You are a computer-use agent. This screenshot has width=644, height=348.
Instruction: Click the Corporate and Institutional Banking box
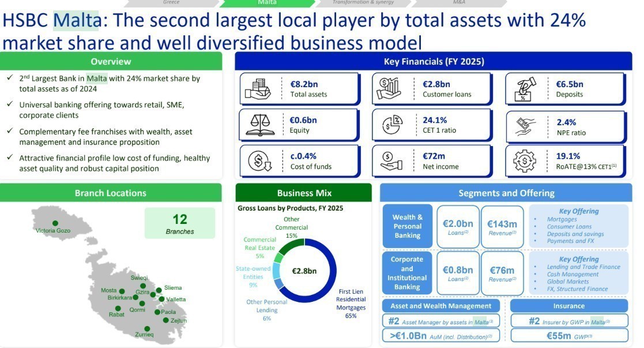point(407,273)
